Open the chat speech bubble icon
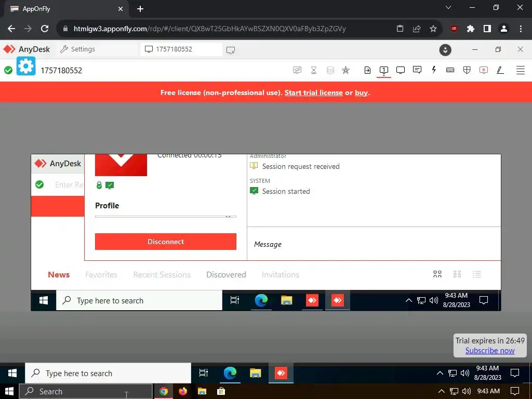The image size is (532, 399). tap(417, 70)
